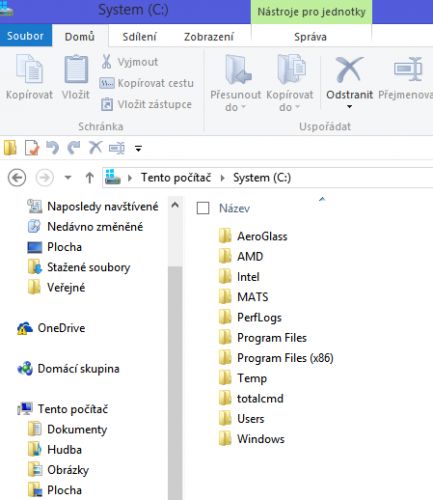
Task: Click Vložit zástupce in the ribbon
Action: tap(147, 104)
